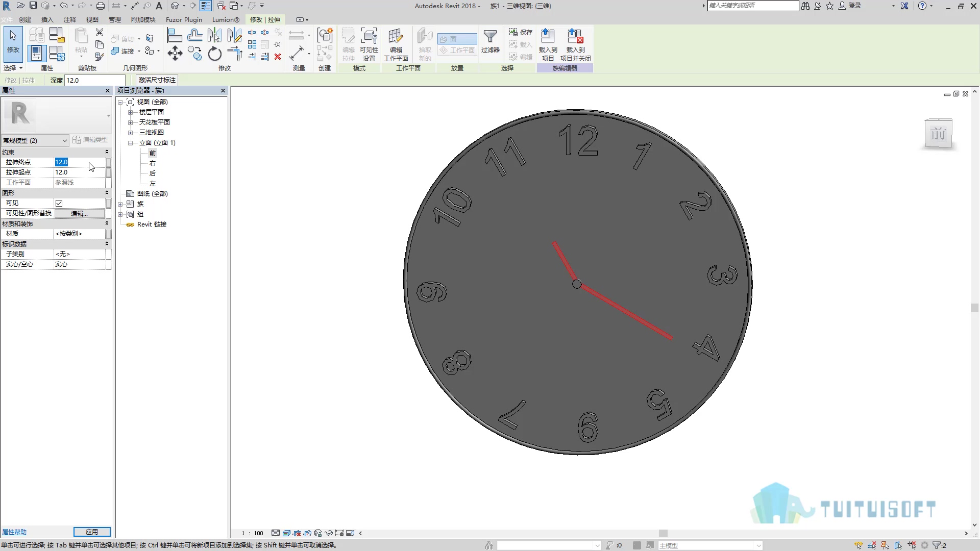
Task: Toggle the Properties palette button
Action: (x=37, y=53)
